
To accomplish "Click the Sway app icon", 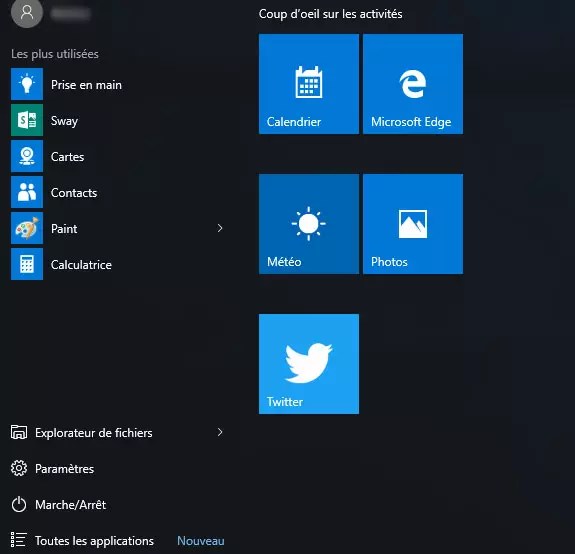I will pos(27,120).
